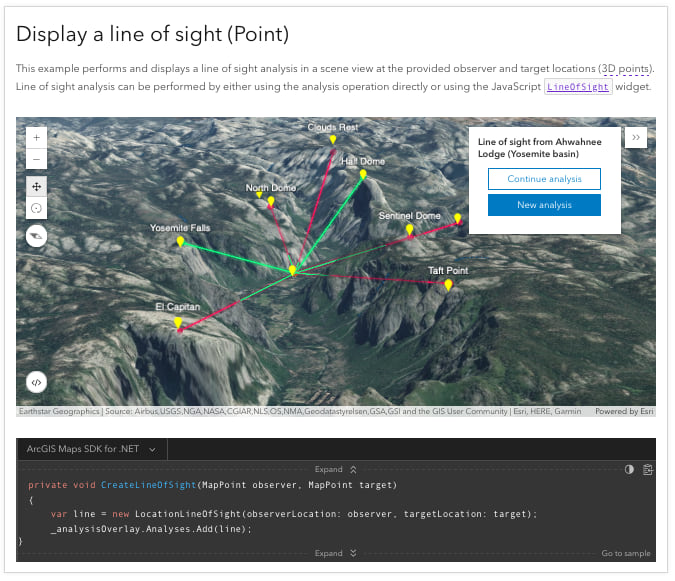Image resolution: width=675 pixels, height=581 pixels.
Task: Open the 3D points glossary link
Action: 625,69
